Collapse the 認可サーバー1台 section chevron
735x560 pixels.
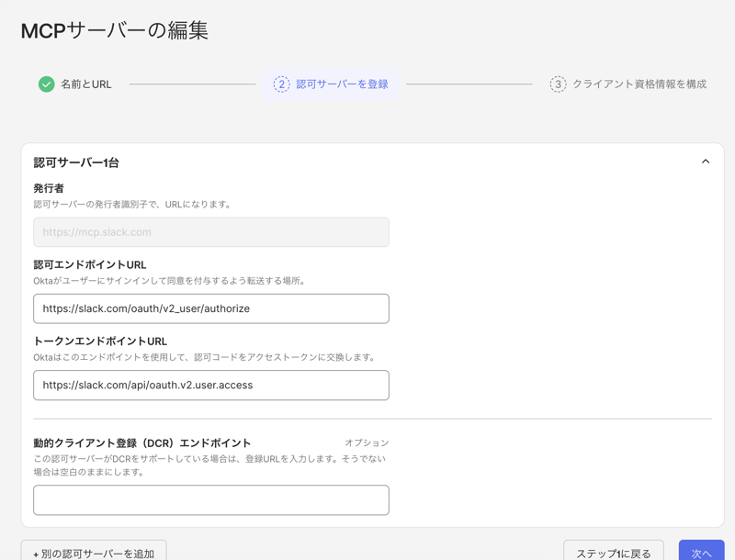[706, 162]
